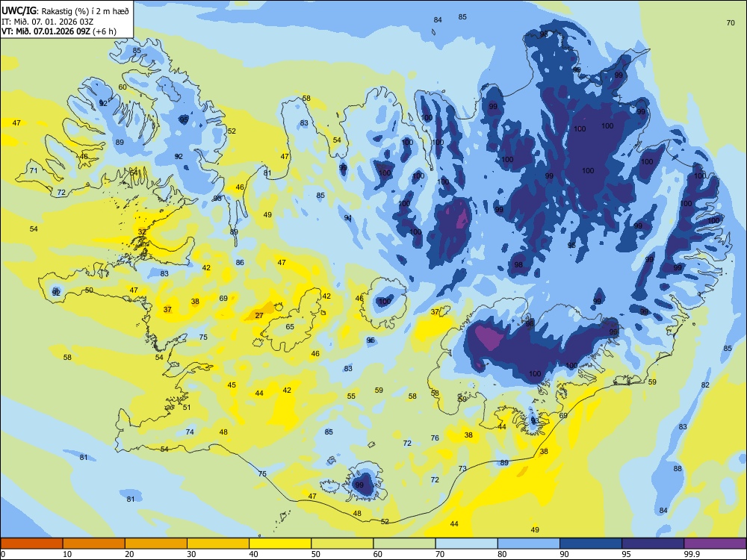Select the medium blue 80–90 legend swatch
This screenshot has height=560, width=747.
pyautogui.click(x=529, y=544)
